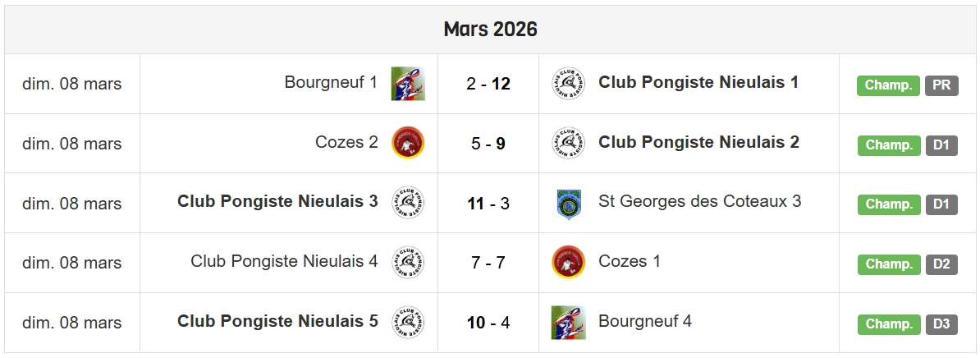Click the D3 division badge
Screen dimensions: 980x358
[x=941, y=324]
